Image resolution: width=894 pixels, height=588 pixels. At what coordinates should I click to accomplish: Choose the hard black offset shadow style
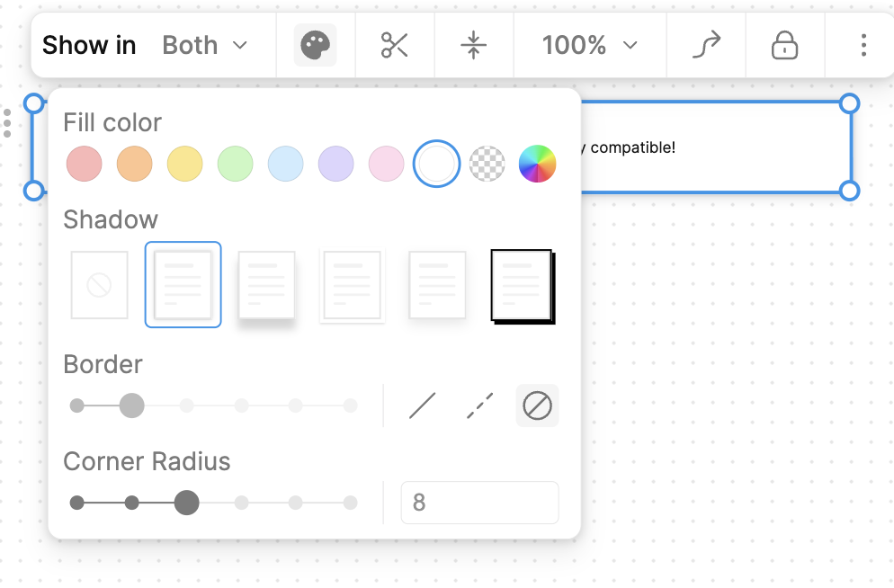pyautogui.click(x=523, y=285)
